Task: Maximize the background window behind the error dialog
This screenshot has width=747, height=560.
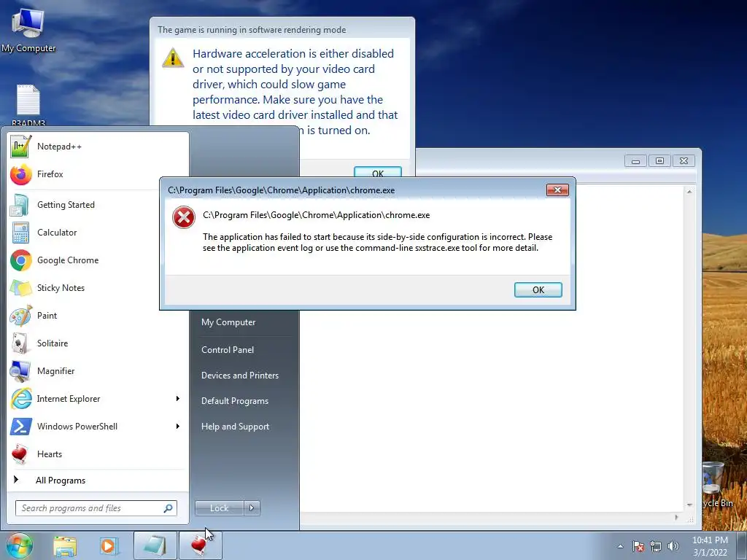Action: coord(659,161)
